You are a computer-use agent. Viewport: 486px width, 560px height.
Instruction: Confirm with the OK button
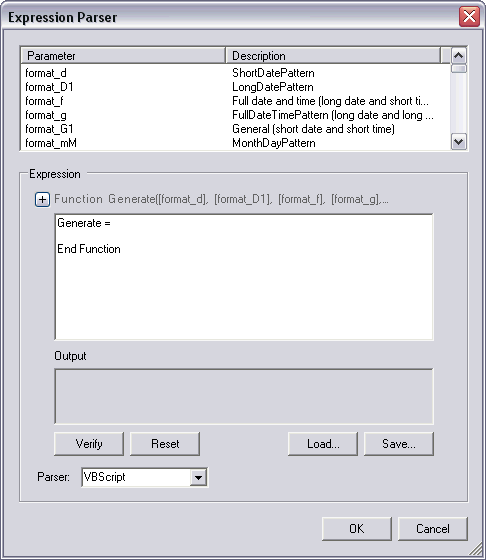click(357, 529)
